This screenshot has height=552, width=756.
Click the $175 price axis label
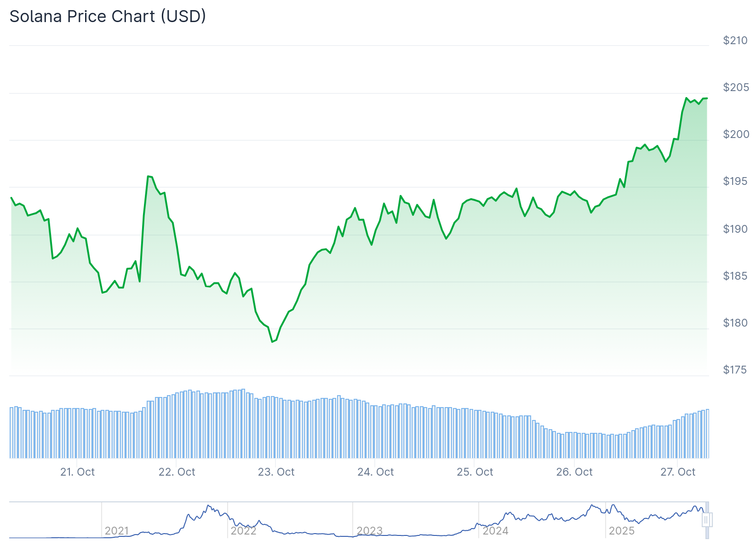(x=735, y=370)
